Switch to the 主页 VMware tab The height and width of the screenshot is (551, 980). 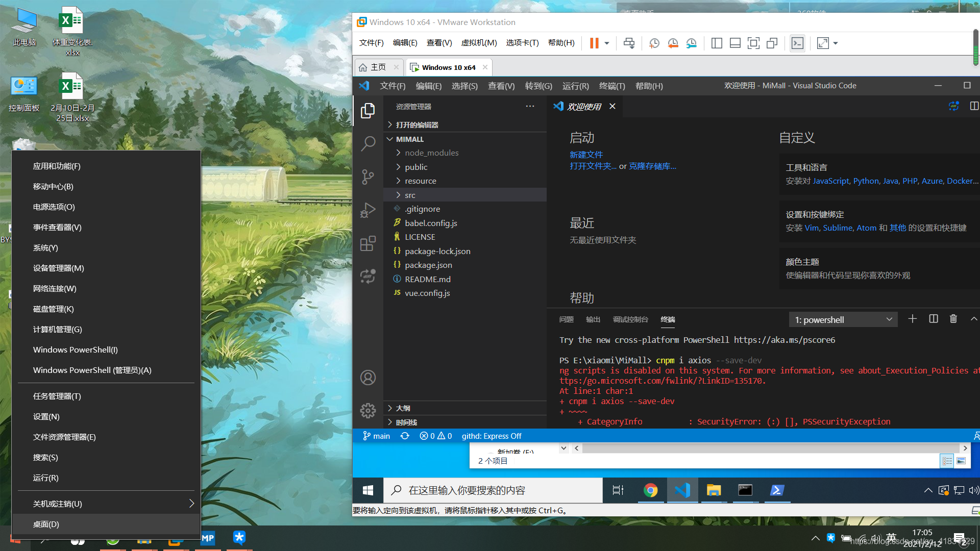(x=378, y=67)
